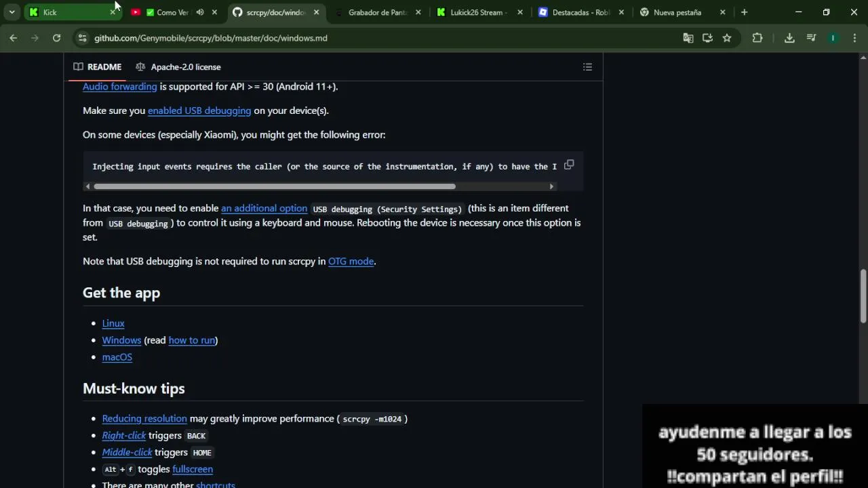Click the Get the app heading
Screen dimensions: 868x488
[x=121, y=293]
